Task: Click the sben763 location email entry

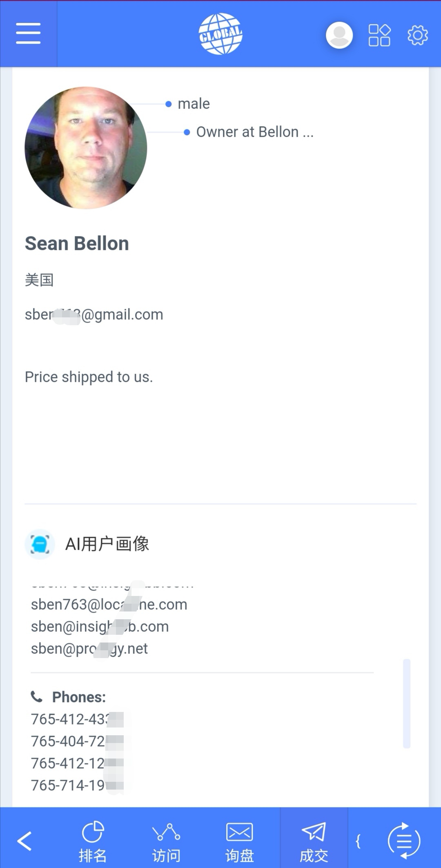Action: [109, 605]
